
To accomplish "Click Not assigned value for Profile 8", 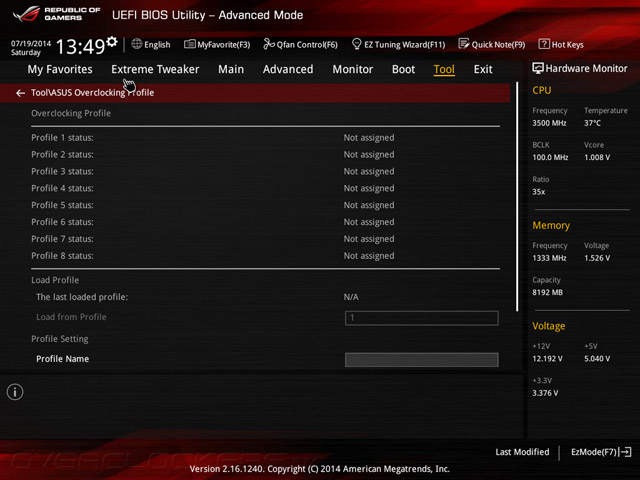I will (x=369, y=256).
